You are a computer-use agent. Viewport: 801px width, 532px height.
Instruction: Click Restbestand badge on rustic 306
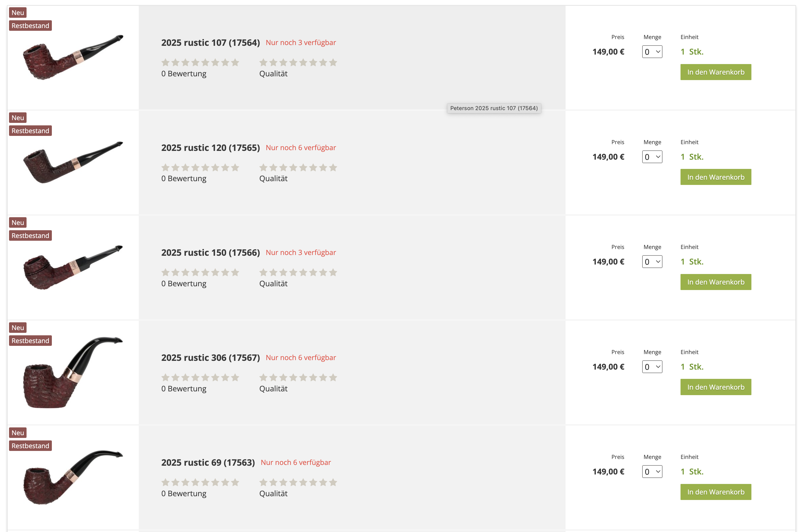pyautogui.click(x=30, y=341)
